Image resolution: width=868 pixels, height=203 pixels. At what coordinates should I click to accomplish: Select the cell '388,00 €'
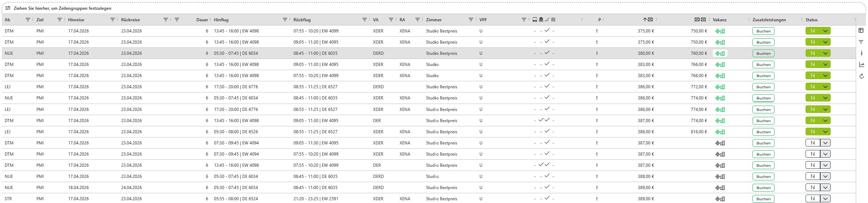tap(646, 176)
